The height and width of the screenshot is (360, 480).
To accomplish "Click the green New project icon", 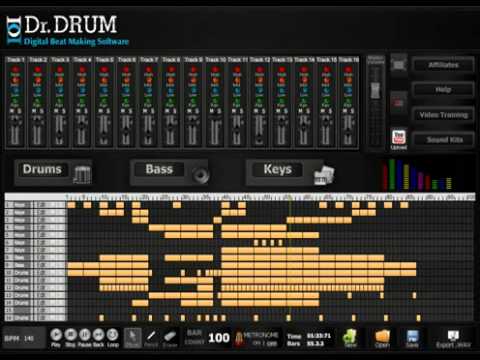I will tap(350, 337).
